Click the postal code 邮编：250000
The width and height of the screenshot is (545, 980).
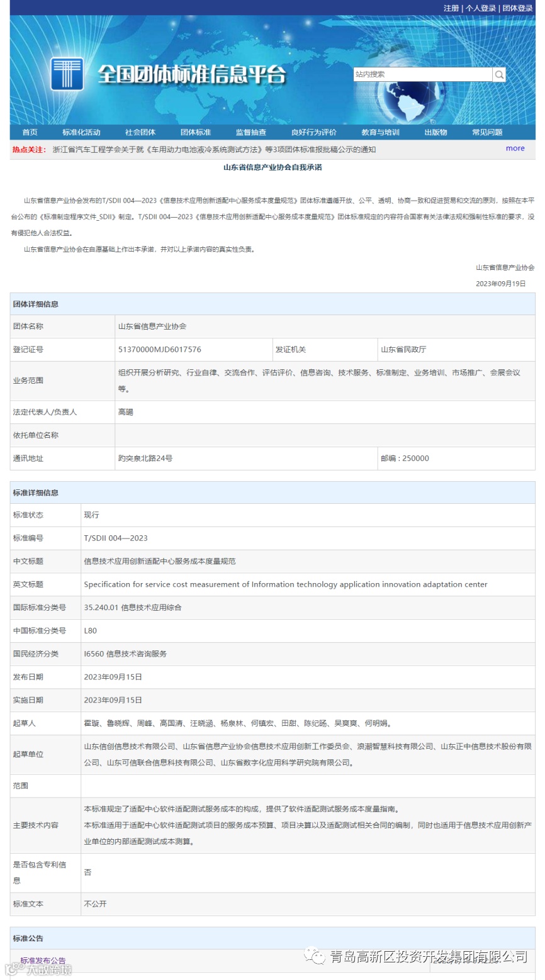(x=405, y=459)
